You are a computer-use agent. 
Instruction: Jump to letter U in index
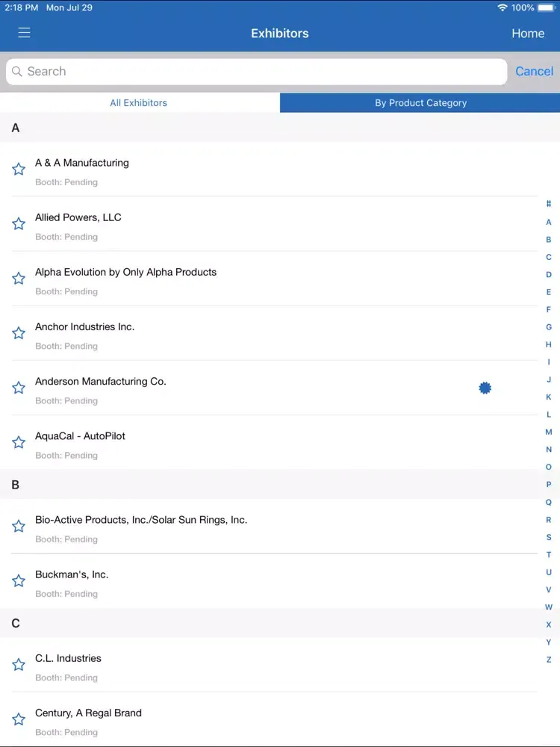(549, 572)
